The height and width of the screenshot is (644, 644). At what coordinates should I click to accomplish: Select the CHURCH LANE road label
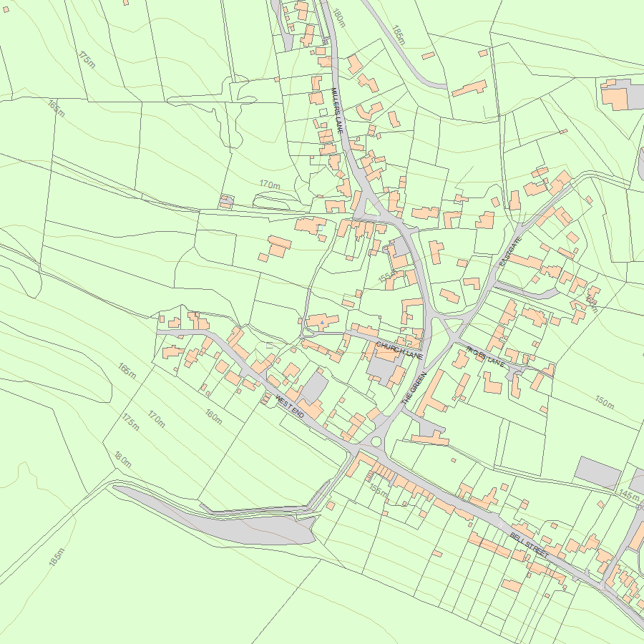pos(399,351)
